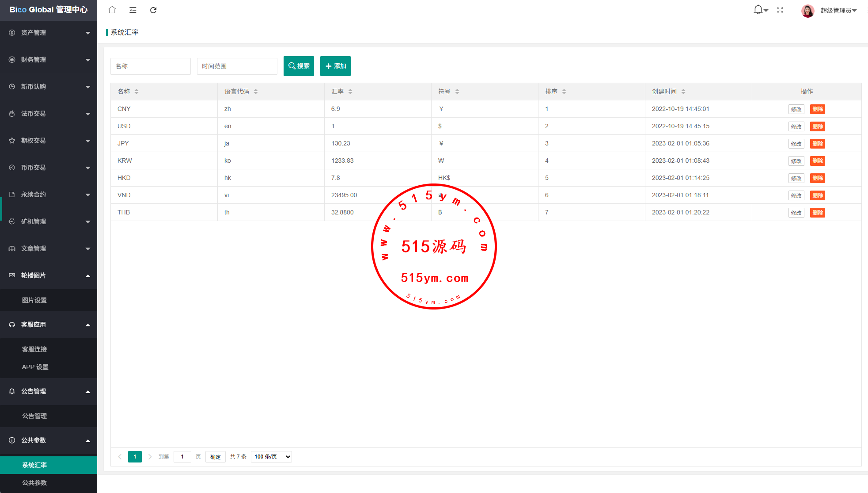868x493 pixels.
Task: Click the refresh page icon
Action: point(153,10)
